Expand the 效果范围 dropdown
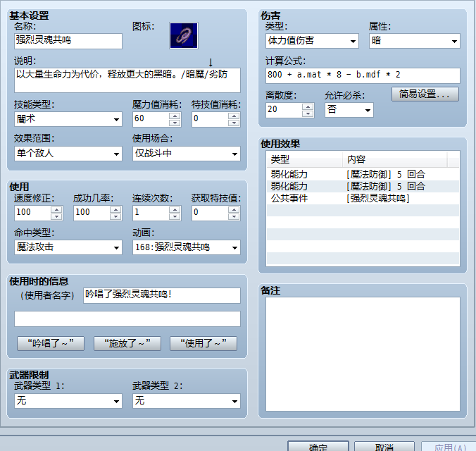The height and width of the screenshot is (451, 476). click(x=68, y=154)
